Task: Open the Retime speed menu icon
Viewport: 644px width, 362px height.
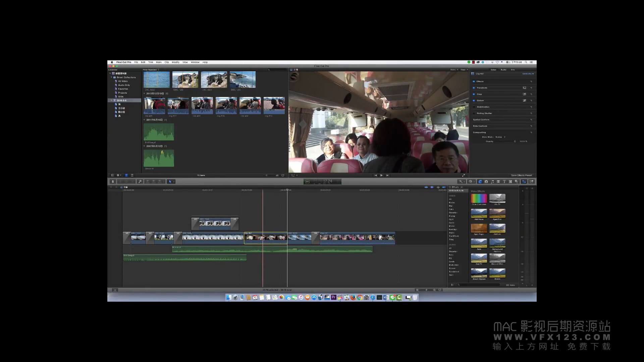Action: click(471, 181)
